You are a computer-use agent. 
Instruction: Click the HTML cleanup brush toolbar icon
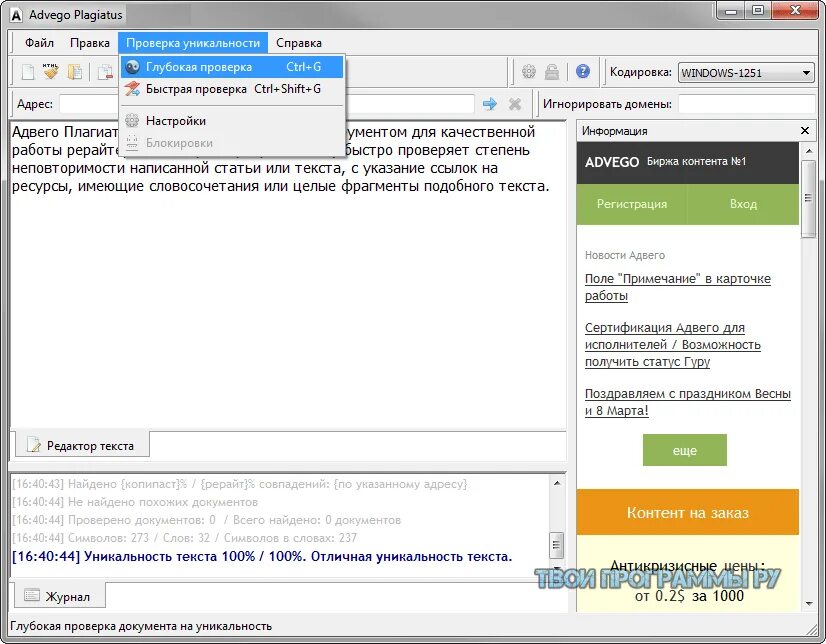click(51, 72)
